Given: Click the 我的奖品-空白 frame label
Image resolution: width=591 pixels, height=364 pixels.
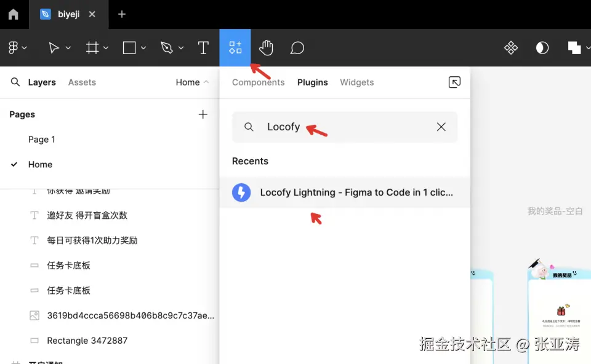Looking at the screenshot, I should [x=555, y=211].
